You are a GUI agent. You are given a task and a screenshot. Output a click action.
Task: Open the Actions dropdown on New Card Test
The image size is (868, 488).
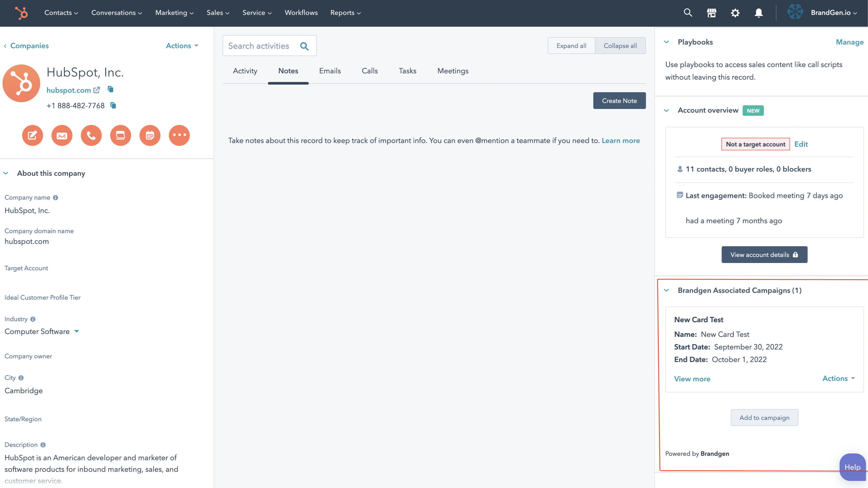(838, 378)
